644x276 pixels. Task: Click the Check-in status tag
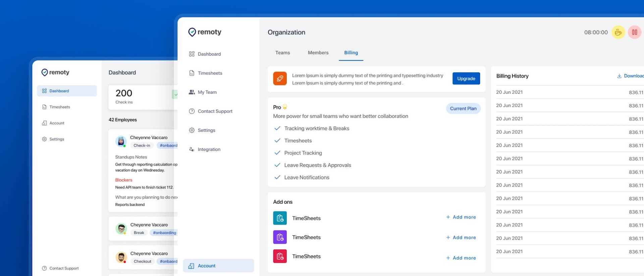coord(142,146)
